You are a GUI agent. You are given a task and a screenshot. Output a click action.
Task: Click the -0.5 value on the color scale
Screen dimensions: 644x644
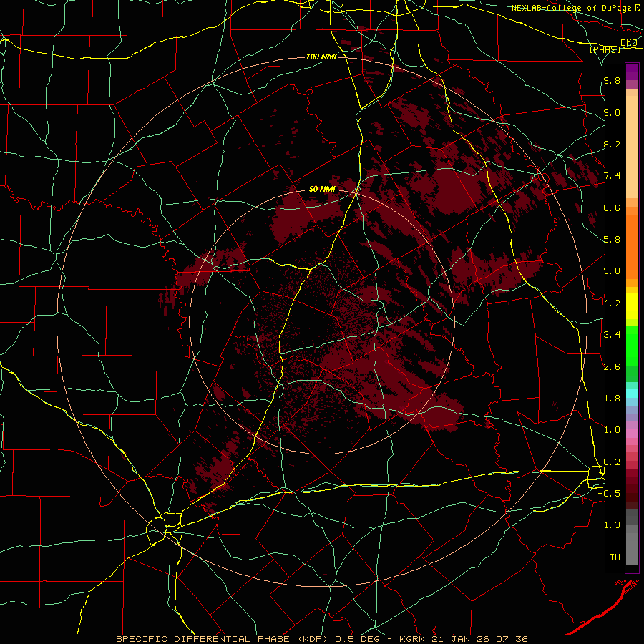point(609,493)
